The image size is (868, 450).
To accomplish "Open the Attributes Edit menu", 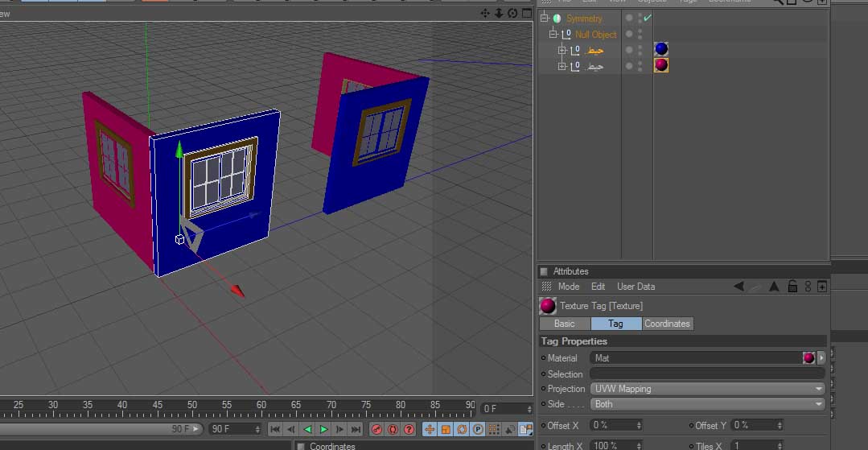I will [x=598, y=287].
